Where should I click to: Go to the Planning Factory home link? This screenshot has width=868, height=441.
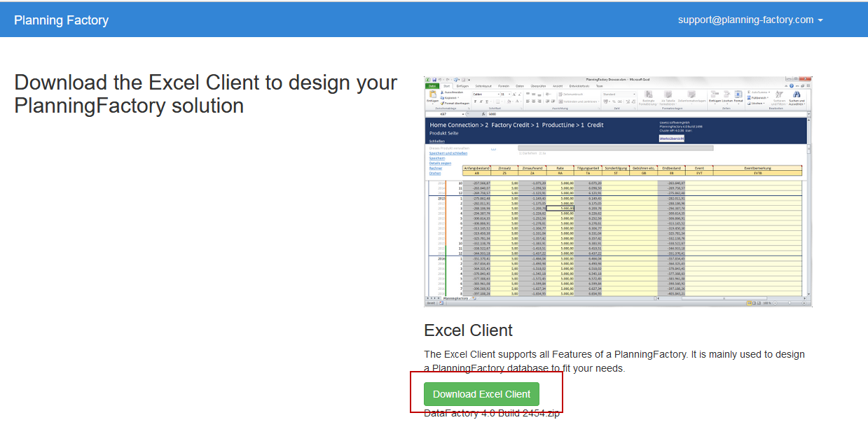pos(61,20)
